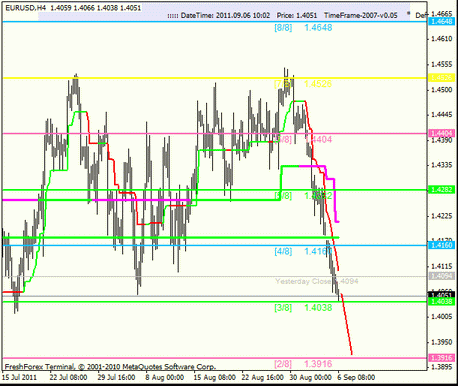This screenshot has height=386, width=458.
Task: Click the 6 Sep 08:00 time axis label
Action: pyautogui.click(x=356, y=377)
